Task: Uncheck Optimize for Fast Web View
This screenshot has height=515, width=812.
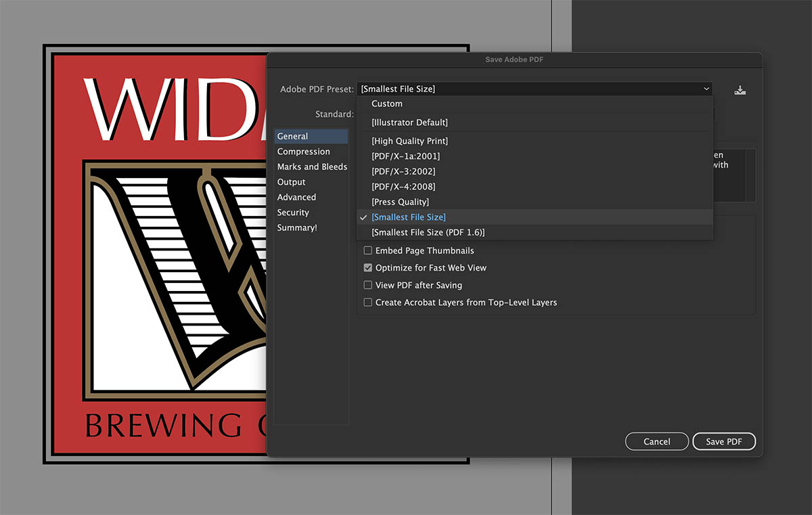Action: (x=368, y=268)
